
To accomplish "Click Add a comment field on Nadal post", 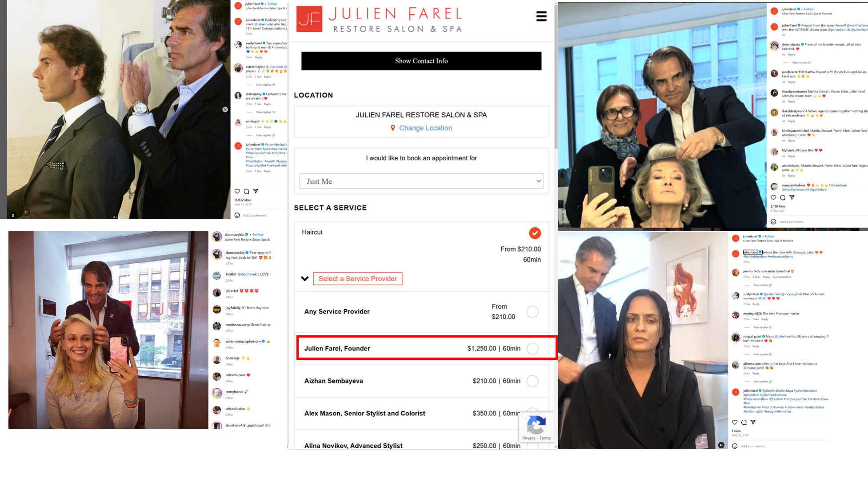I will tap(256, 215).
